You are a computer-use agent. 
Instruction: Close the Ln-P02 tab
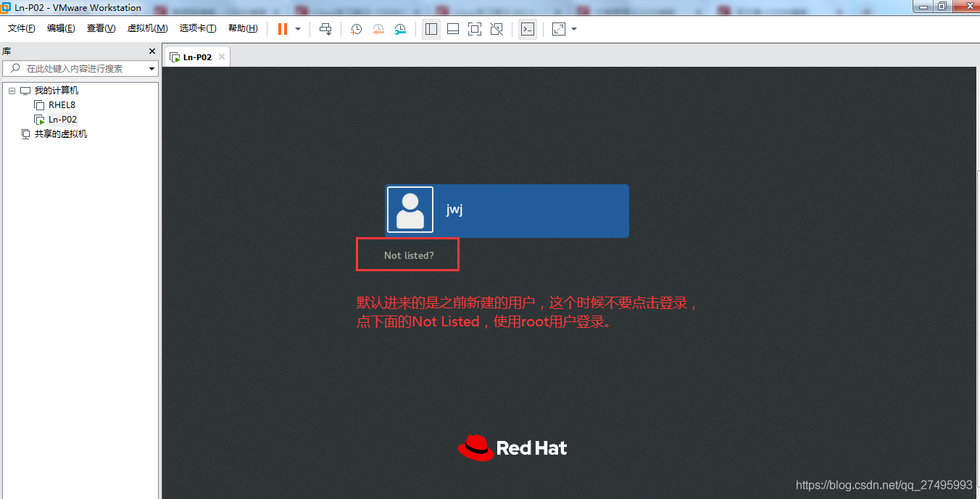[222, 57]
